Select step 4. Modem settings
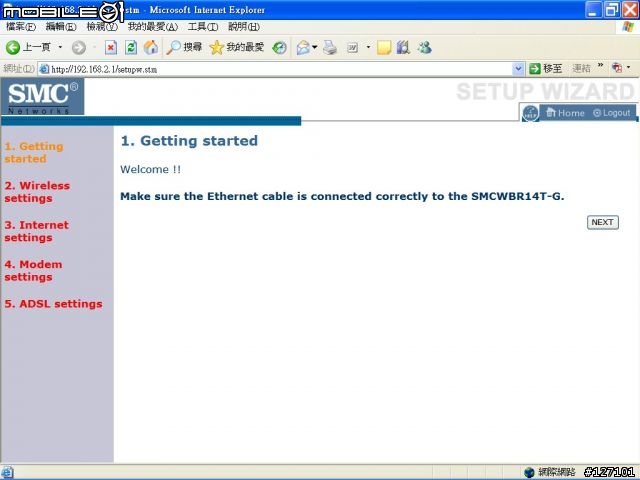 (33, 271)
